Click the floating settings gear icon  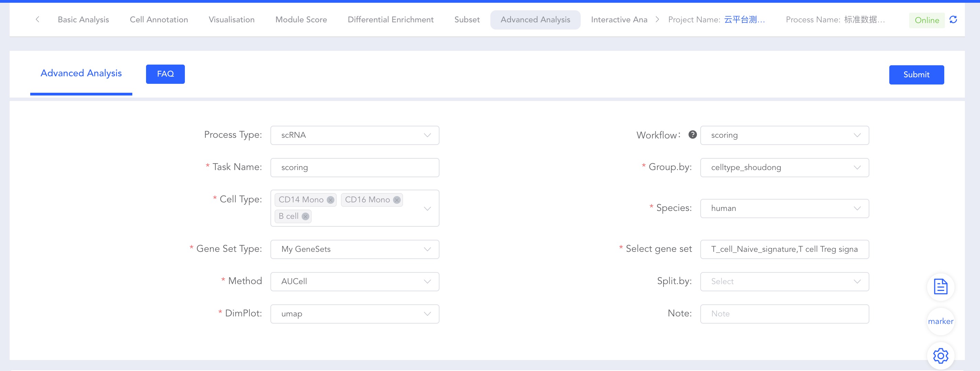tap(940, 356)
